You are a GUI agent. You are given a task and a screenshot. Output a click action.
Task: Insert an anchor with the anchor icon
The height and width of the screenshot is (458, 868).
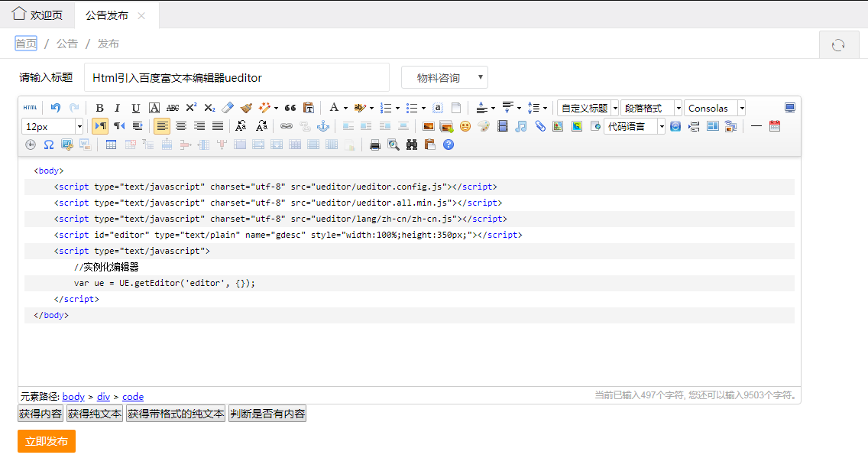(322, 126)
